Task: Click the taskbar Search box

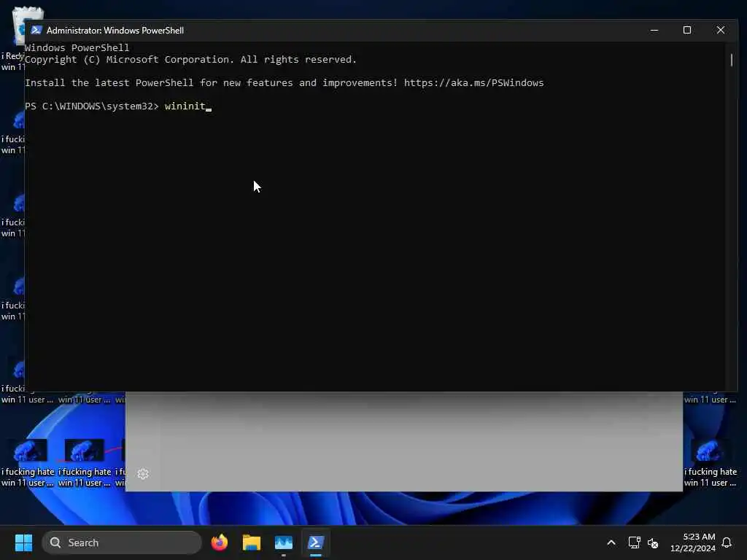Action: tap(122, 542)
